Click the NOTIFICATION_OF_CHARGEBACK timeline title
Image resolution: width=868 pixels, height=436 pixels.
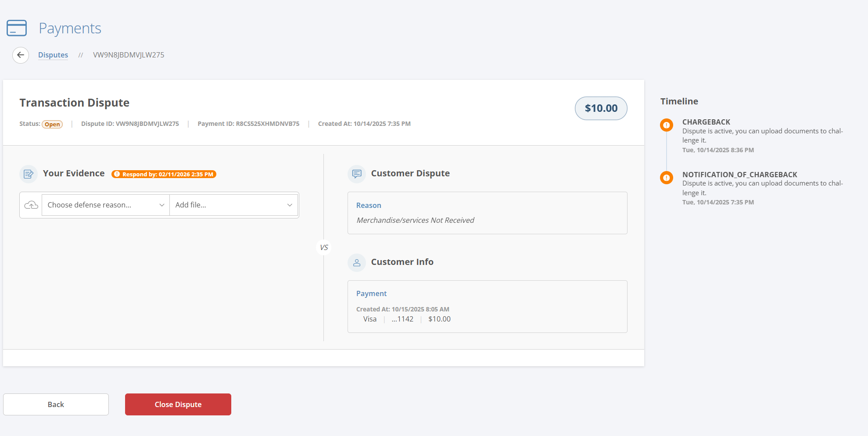pos(739,175)
